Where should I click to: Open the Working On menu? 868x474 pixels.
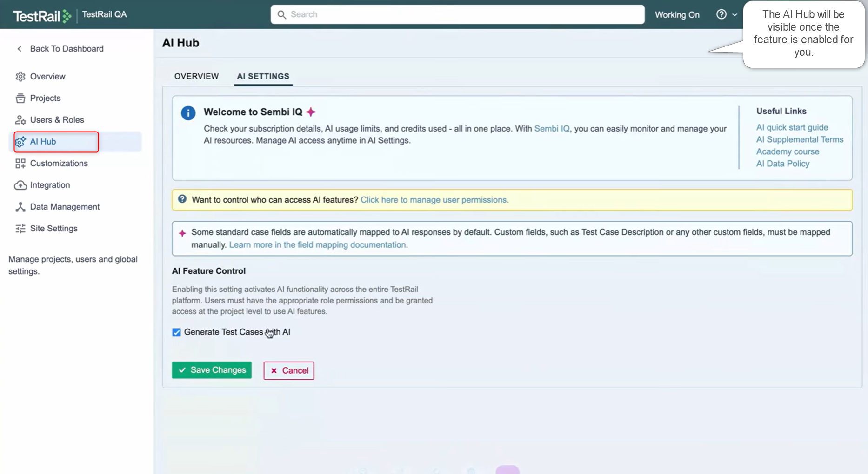677,15
